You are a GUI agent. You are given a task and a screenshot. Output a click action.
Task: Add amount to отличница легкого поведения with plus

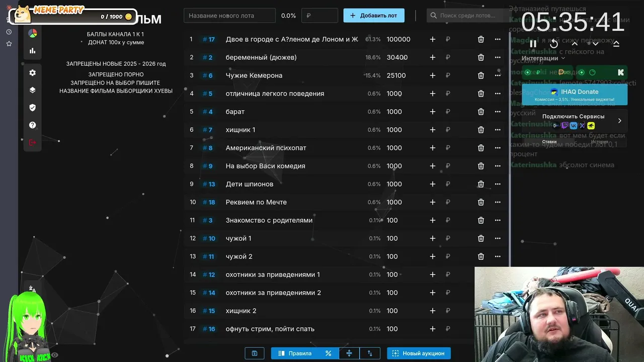coord(432,94)
